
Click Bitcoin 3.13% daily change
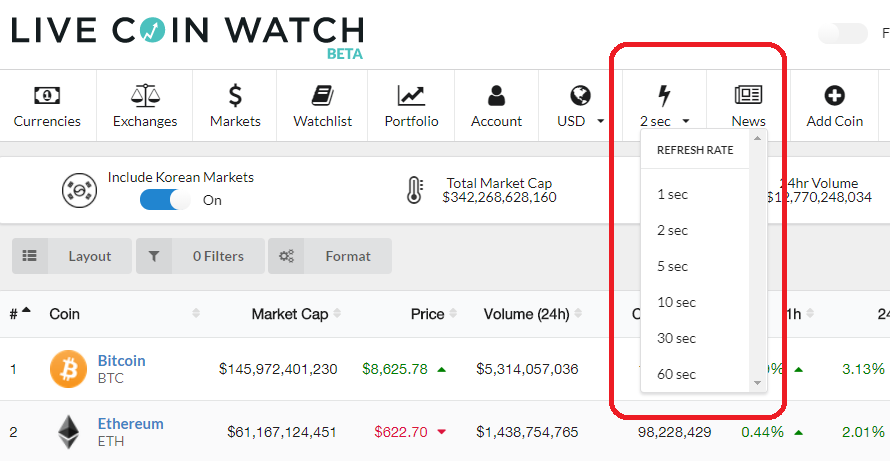[863, 370]
